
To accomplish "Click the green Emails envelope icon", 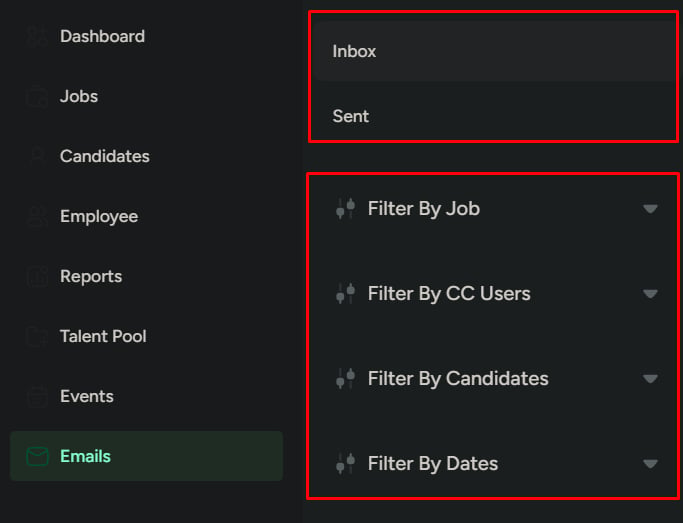I will (x=37, y=456).
